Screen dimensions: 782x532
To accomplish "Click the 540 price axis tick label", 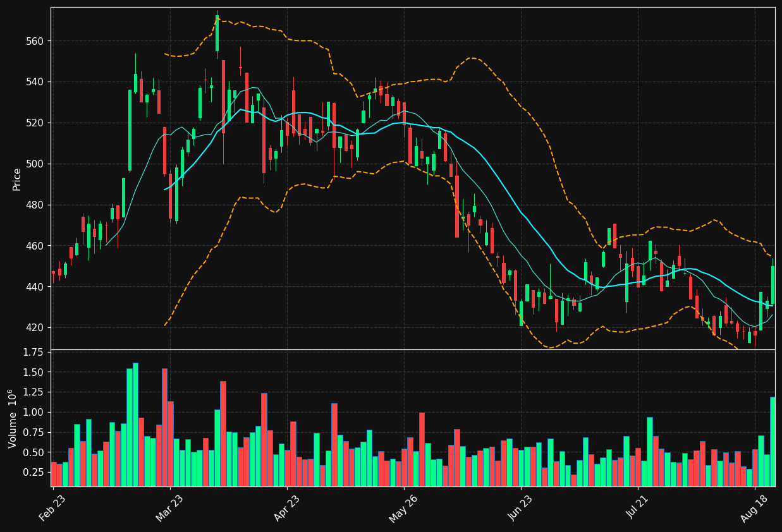I will pyautogui.click(x=35, y=82).
